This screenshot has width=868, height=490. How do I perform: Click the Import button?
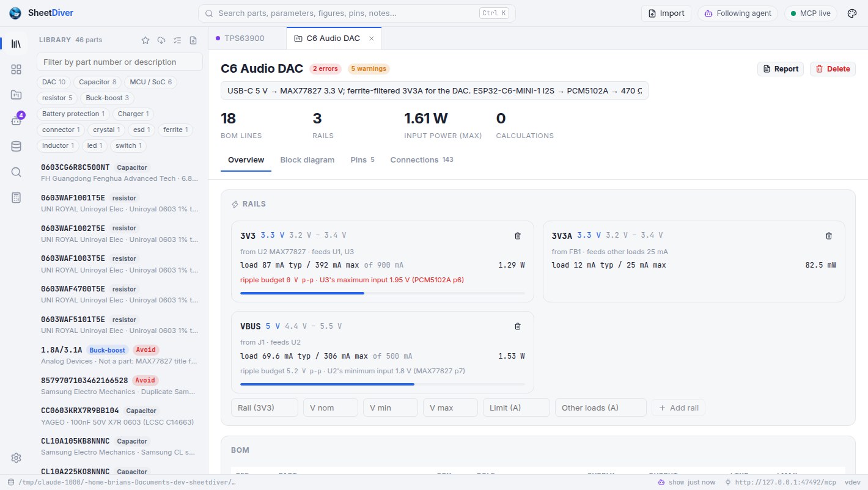[x=666, y=13]
